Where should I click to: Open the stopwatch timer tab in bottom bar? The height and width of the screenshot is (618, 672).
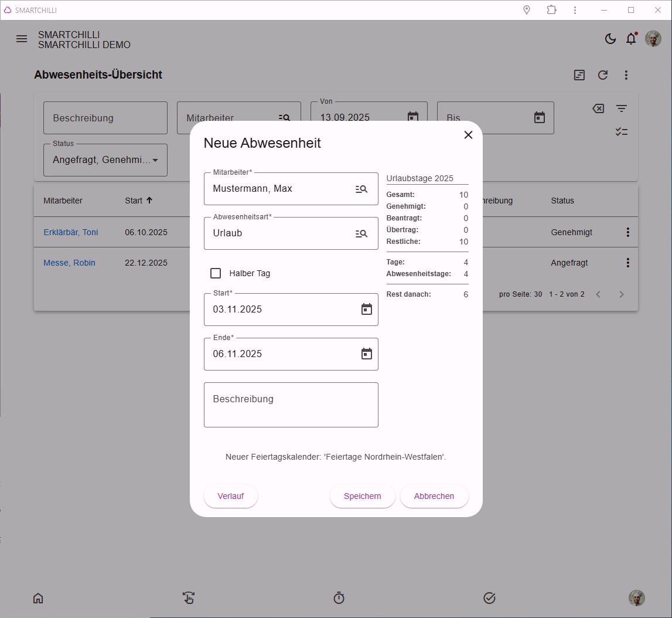pyautogui.click(x=339, y=598)
